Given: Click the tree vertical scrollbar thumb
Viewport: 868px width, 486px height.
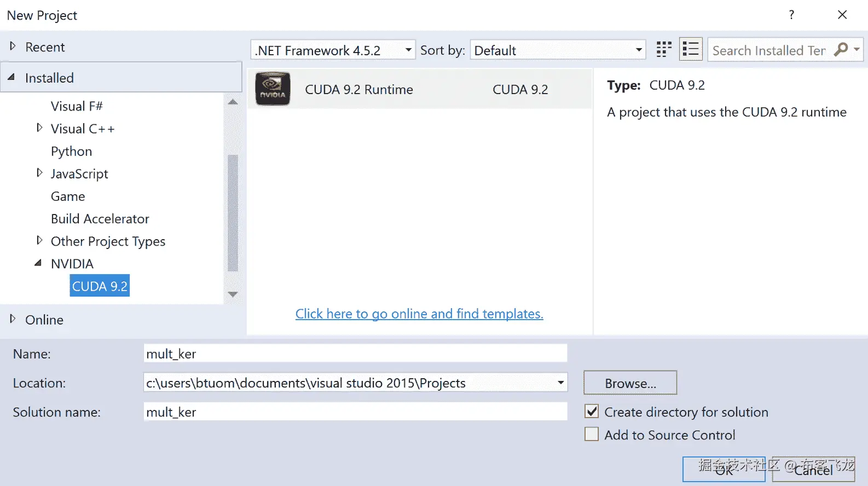Looking at the screenshot, I should coord(233,213).
